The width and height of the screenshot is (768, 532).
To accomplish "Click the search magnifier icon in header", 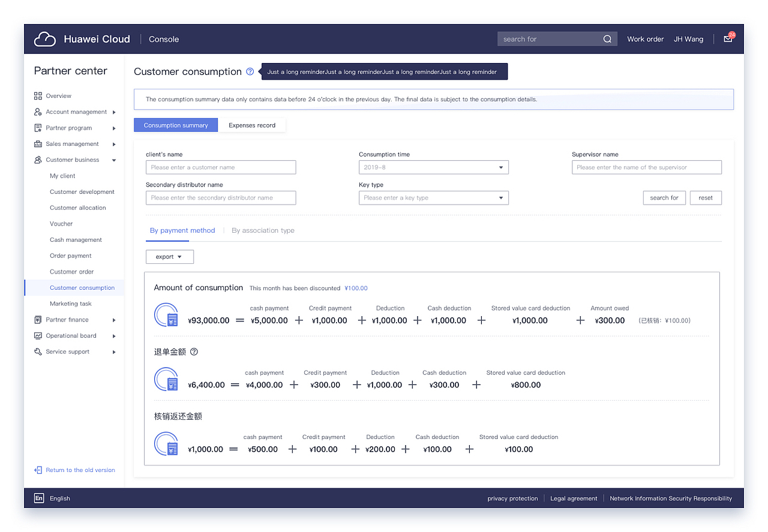I will (x=607, y=39).
